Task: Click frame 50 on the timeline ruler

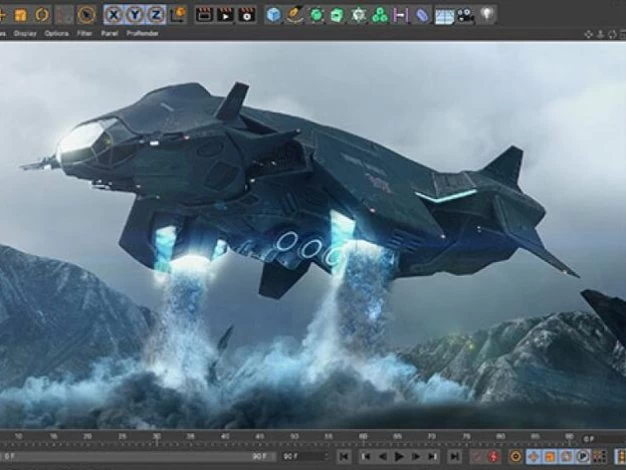Action: tap(293, 437)
